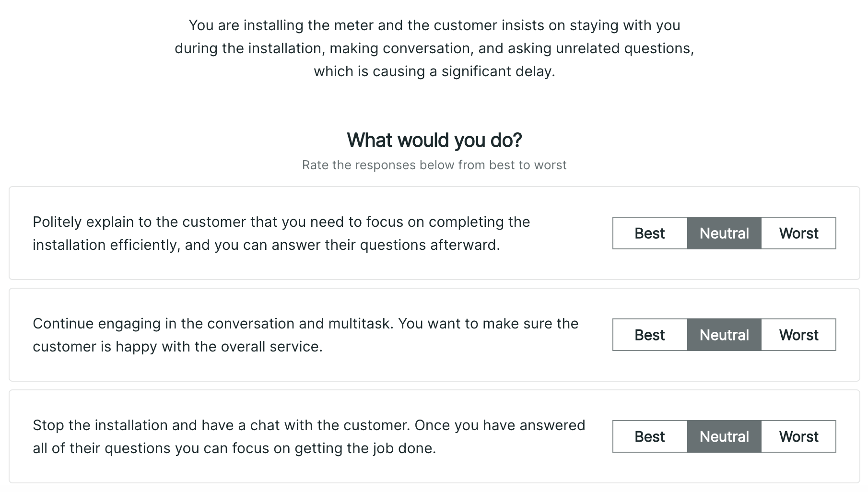868x492 pixels.
Task: Rate the polite explanation response as Best
Action: click(650, 233)
